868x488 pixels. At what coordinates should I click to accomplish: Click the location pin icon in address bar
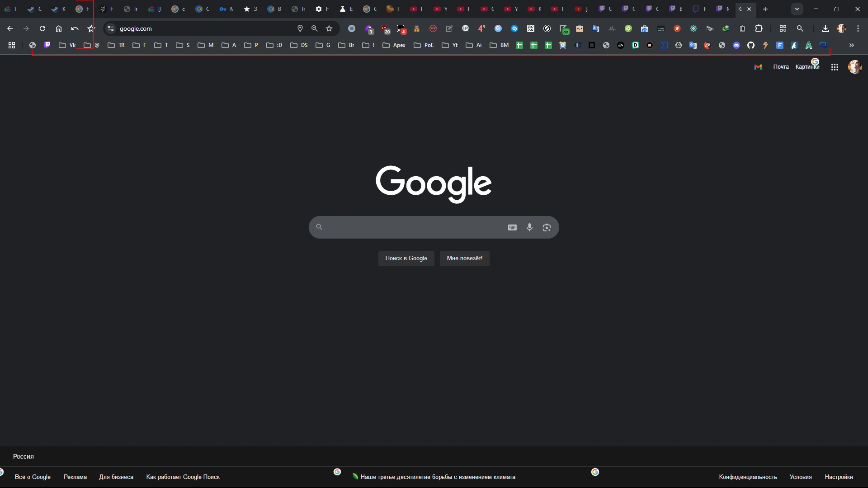point(300,28)
